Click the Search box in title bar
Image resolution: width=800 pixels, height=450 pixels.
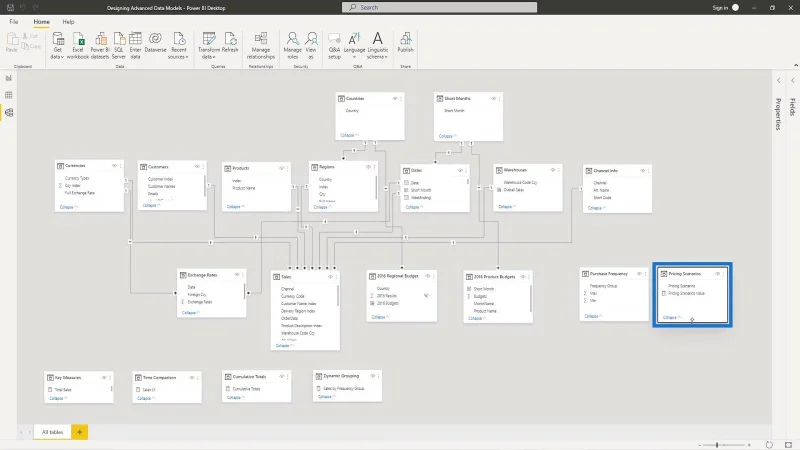439,7
